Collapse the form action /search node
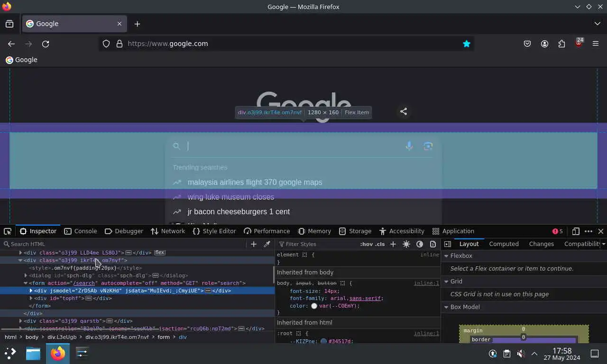This screenshot has width=607, height=364. 26,283
